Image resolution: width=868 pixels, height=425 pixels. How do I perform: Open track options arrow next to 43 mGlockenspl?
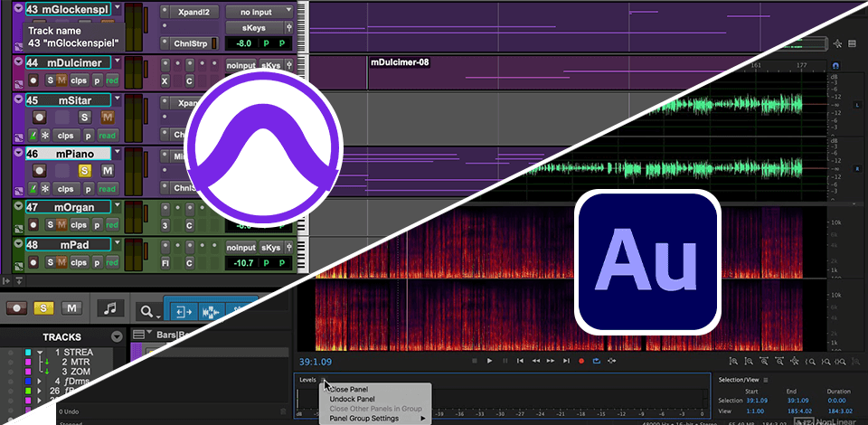pos(118,8)
